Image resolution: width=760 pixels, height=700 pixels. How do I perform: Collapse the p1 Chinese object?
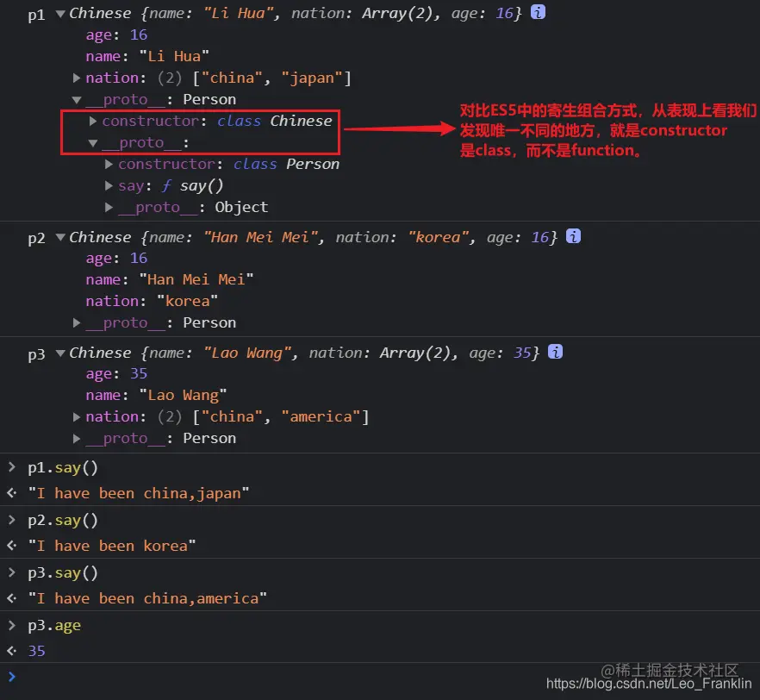[60, 14]
